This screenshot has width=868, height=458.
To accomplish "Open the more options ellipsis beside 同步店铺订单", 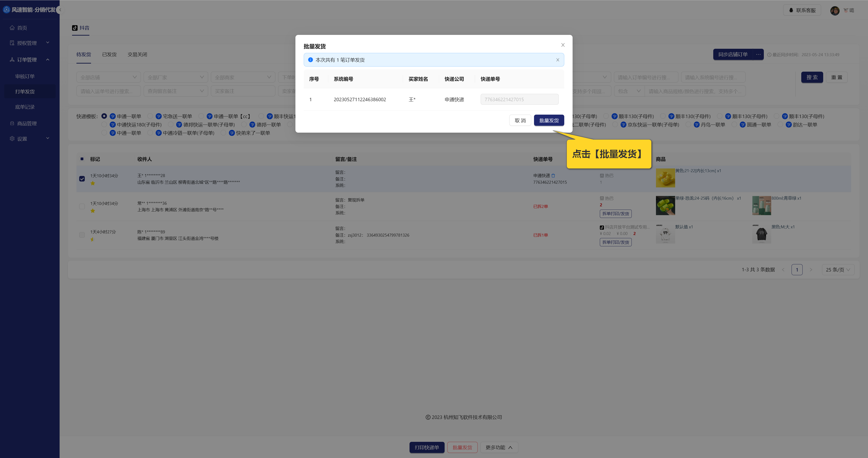I will 758,55.
